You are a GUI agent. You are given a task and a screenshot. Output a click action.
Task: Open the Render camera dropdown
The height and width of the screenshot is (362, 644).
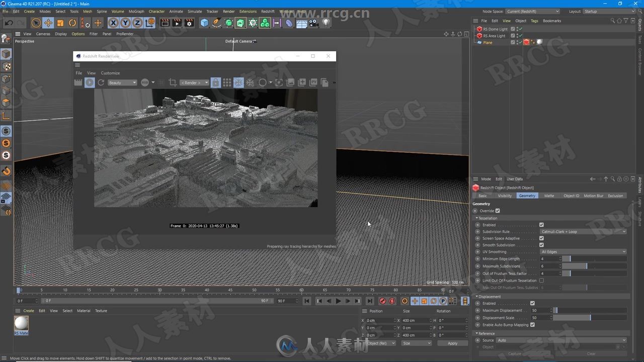194,82
